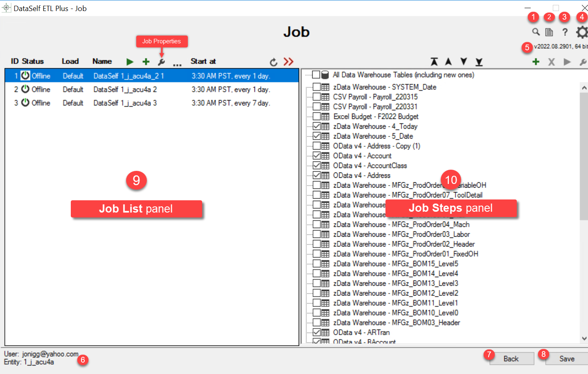Click the Save button
The width and height of the screenshot is (588, 374).
pos(567,358)
